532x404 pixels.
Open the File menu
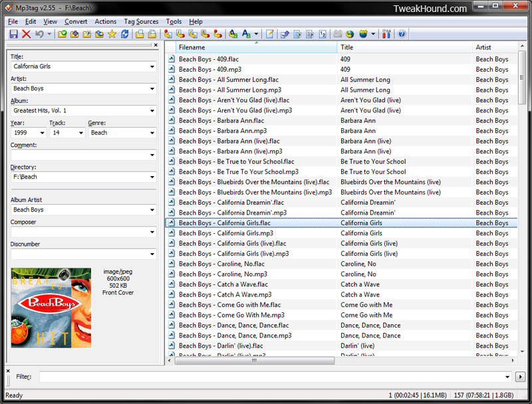13,21
